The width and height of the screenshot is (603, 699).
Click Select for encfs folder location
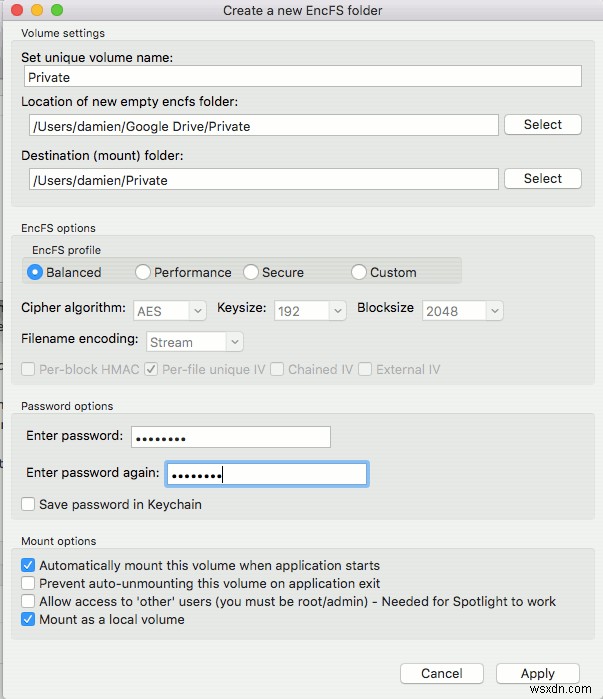pos(543,124)
